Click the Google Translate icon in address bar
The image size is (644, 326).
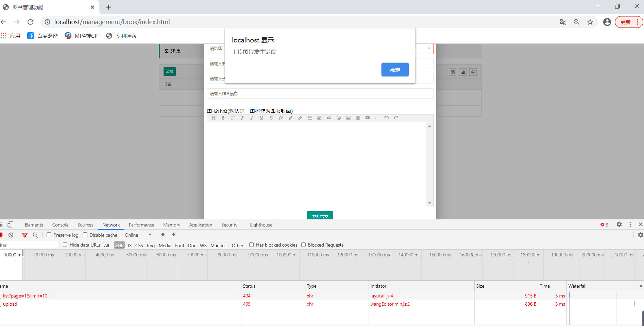click(563, 22)
